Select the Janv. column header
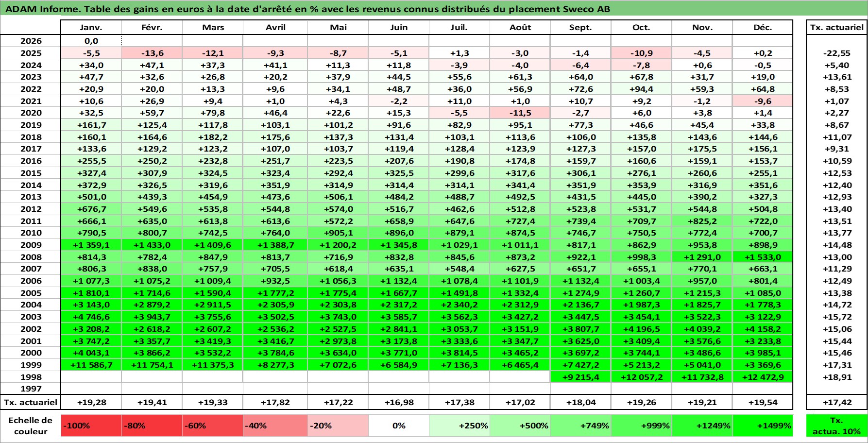Viewport: 868px width, 443px height. pyautogui.click(x=91, y=27)
